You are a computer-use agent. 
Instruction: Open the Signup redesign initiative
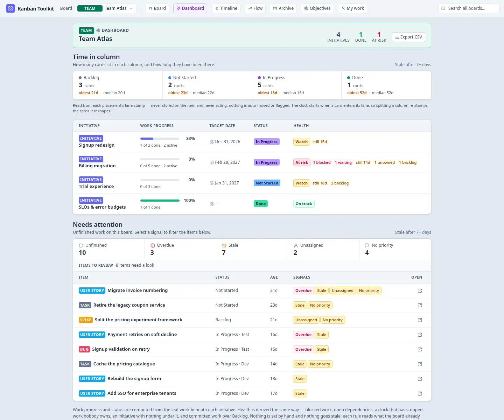click(x=97, y=145)
